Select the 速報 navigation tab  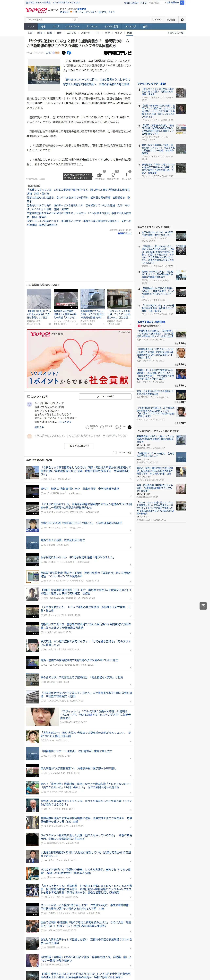tap(43, 27)
